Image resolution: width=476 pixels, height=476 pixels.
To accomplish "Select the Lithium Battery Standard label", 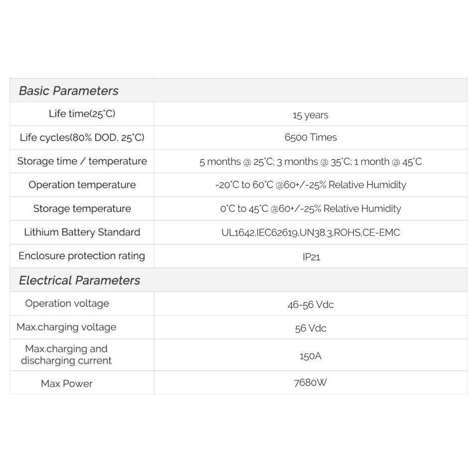I will (x=82, y=232).
